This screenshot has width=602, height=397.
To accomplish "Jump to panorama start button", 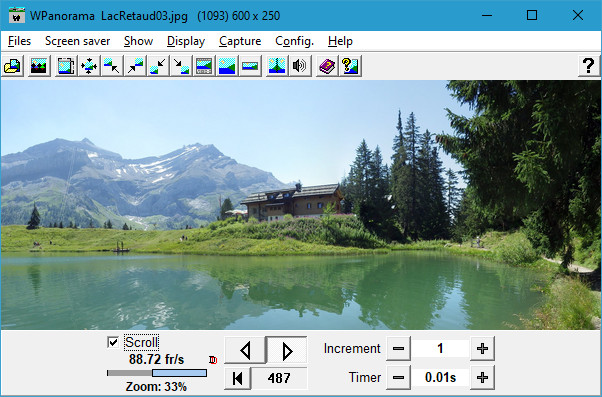I will click(238, 378).
